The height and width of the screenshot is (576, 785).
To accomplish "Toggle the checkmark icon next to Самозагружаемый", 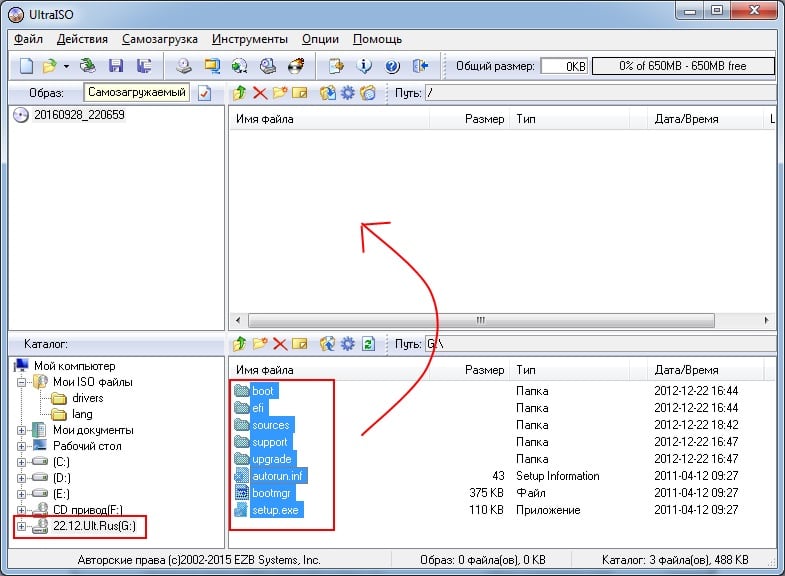I will pyautogui.click(x=205, y=93).
